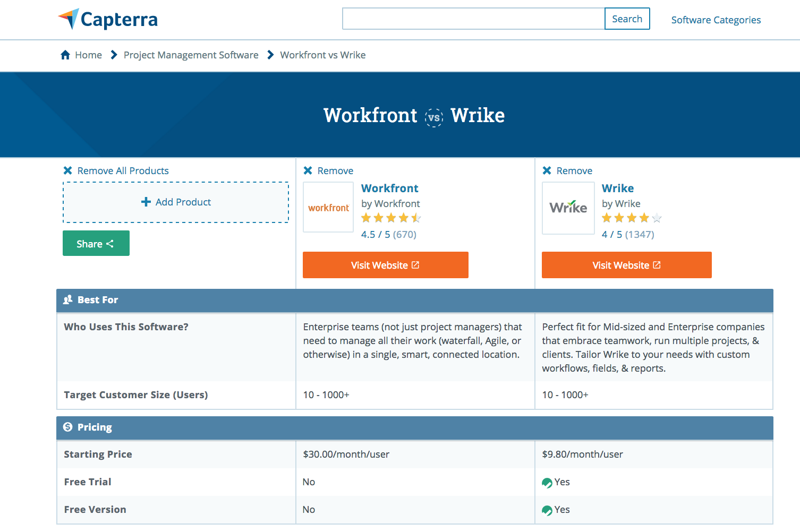Click the Best For section header

click(x=415, y=300)
